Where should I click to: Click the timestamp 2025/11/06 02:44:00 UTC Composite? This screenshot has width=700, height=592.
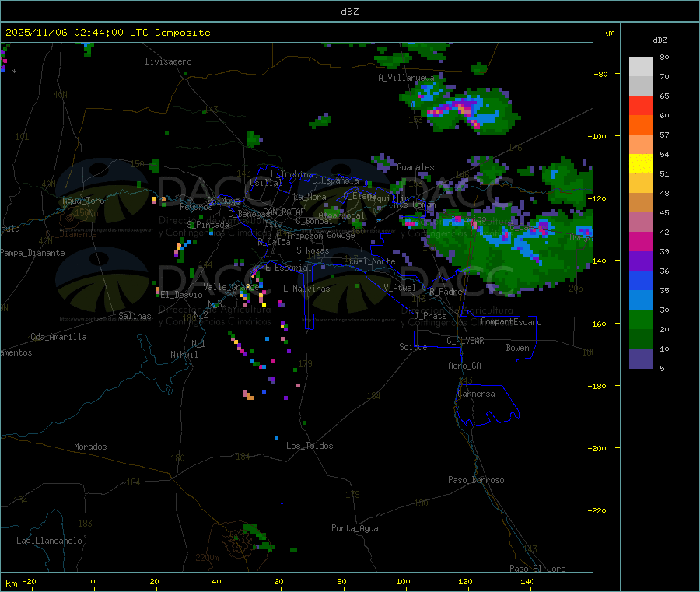pos(107,33)
